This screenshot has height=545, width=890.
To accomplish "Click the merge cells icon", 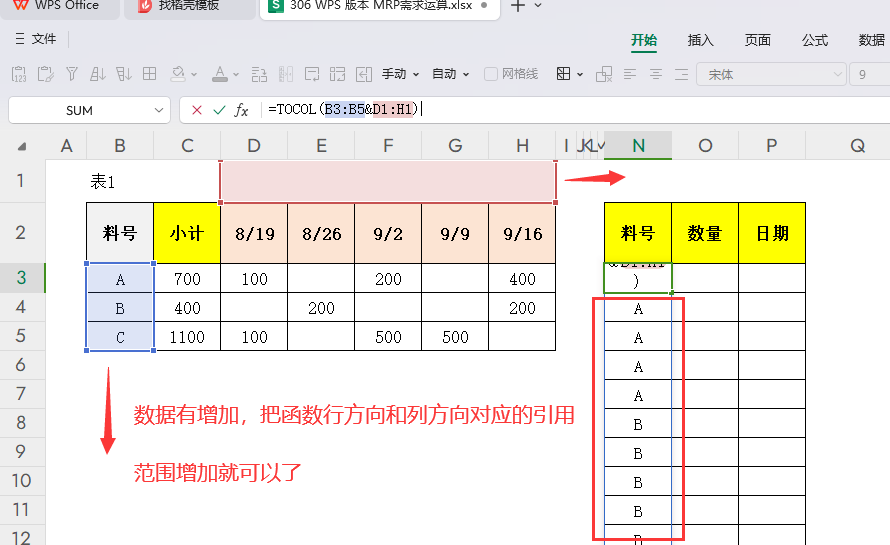I will [x=337, y=74].
